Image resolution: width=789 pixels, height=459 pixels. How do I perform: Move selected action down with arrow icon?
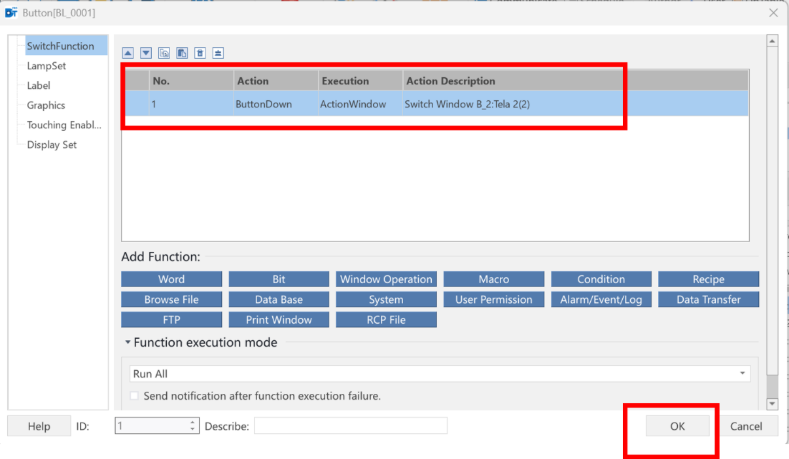[x=146, y=53]
